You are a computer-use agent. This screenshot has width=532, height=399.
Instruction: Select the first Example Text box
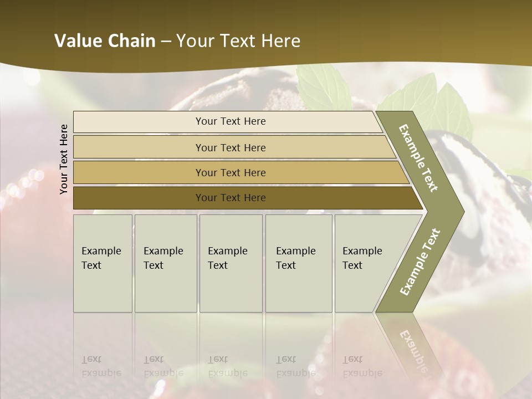tap(103, 263)
